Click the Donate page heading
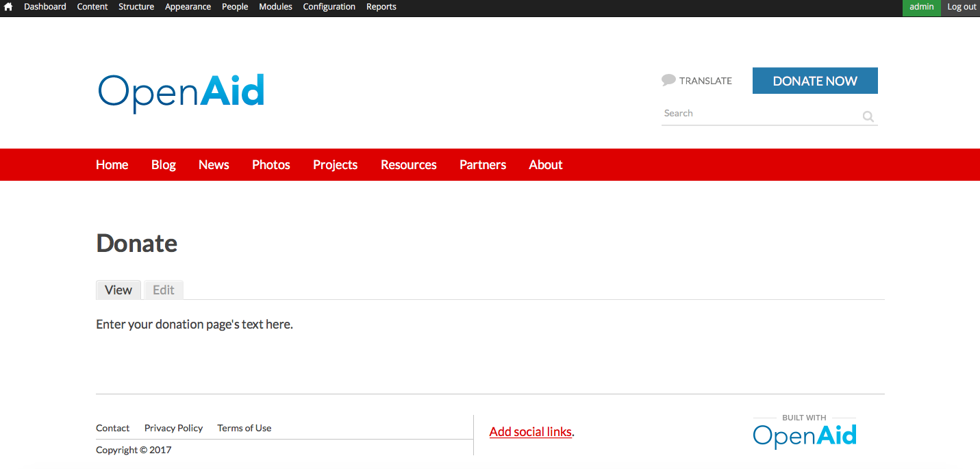The height and width of the screenshot is (469, 980). (x=137, y=244)
